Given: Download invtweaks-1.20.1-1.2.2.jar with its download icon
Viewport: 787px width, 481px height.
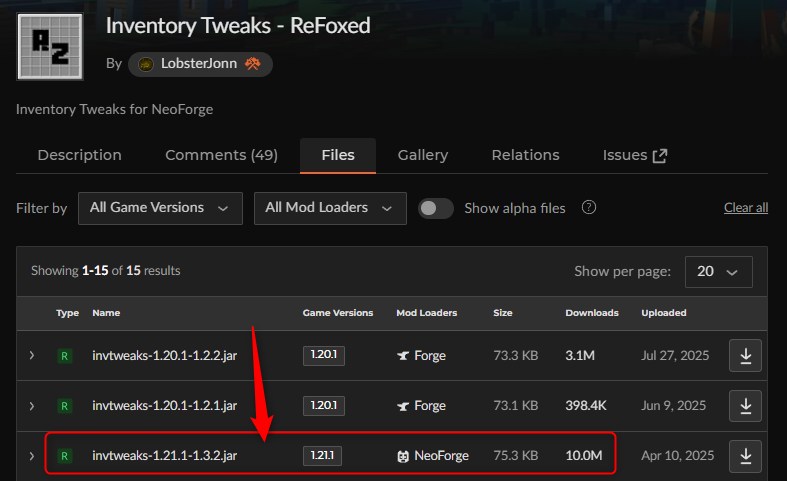Looking at the screenshot, I should (x=745, y=355).
